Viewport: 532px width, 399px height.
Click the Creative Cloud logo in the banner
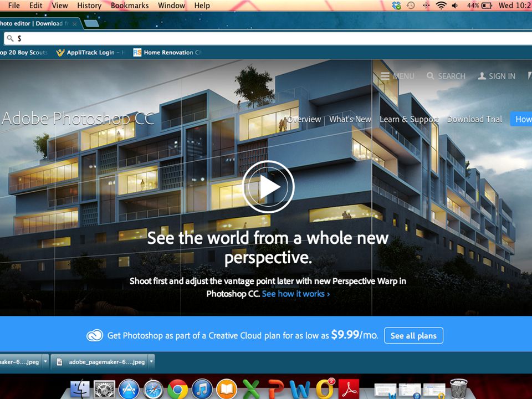[95, 336]
